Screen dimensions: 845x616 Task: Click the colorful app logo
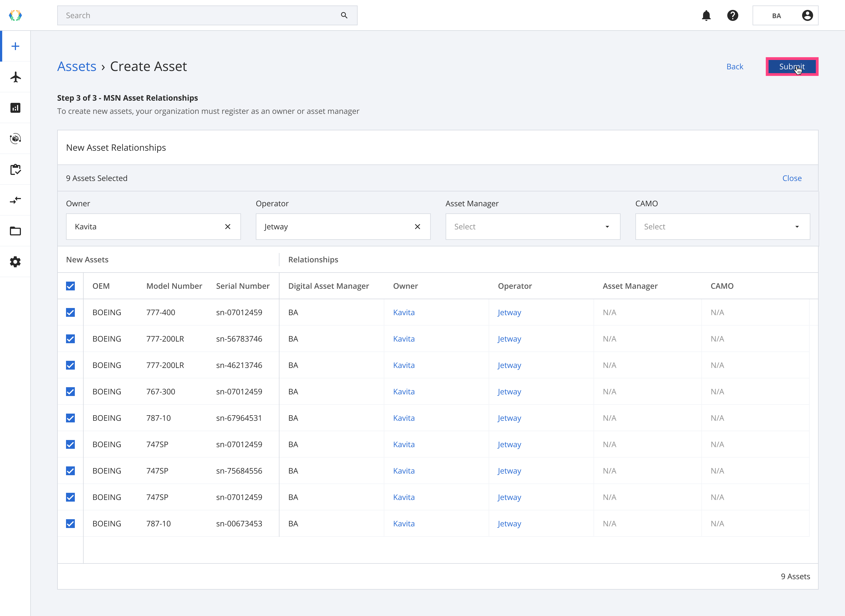tap(15, 15)
